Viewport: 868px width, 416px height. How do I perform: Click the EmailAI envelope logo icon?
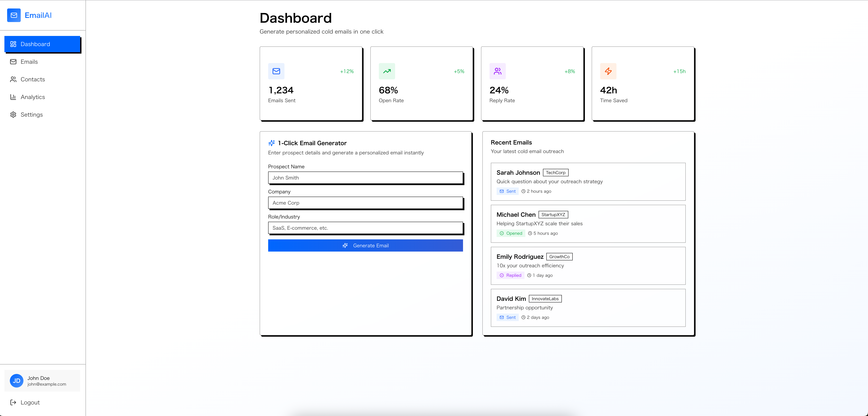(14, 15)
